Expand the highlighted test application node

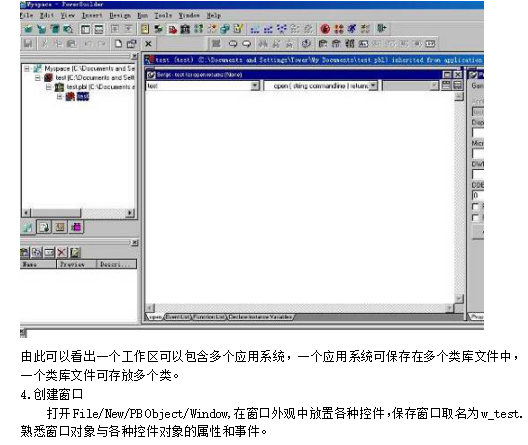(x=60, y=97)
